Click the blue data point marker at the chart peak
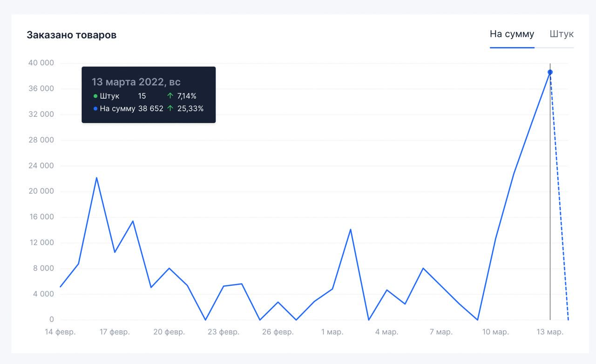 coord(550,72)
